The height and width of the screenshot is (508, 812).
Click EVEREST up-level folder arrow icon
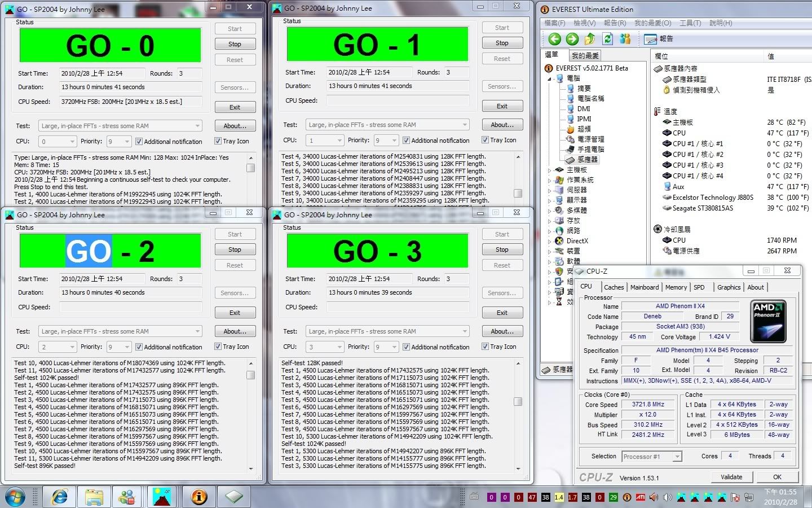(x=590, y=38)
